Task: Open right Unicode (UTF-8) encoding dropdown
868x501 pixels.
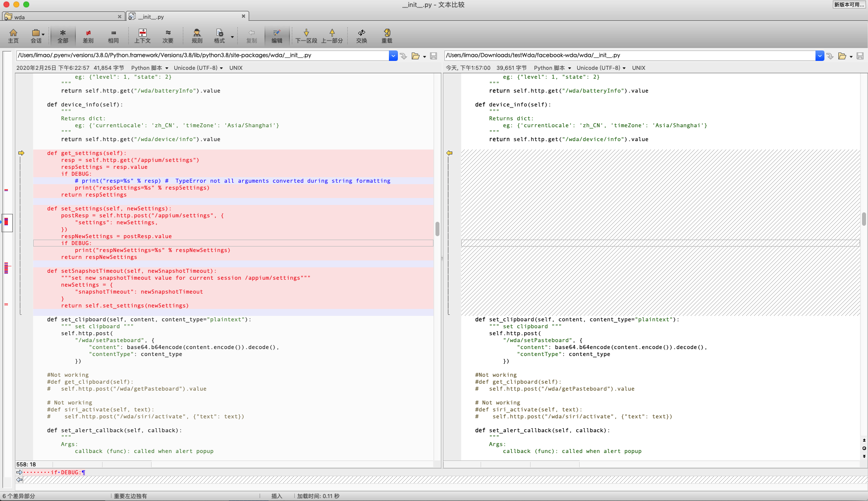Action: tap(601, 68)
